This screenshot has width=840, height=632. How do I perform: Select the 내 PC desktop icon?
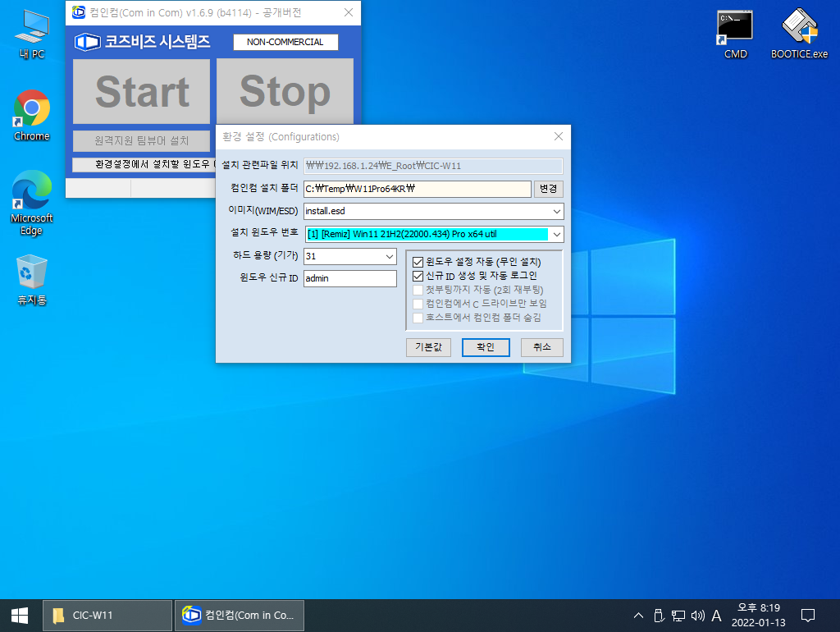[32, 34]
